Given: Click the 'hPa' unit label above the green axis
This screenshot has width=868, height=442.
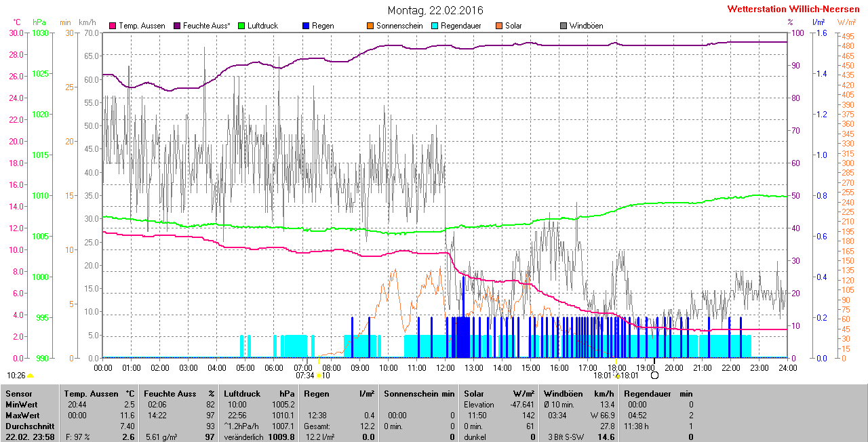Looking at the screenshot, I should [39, 22].
